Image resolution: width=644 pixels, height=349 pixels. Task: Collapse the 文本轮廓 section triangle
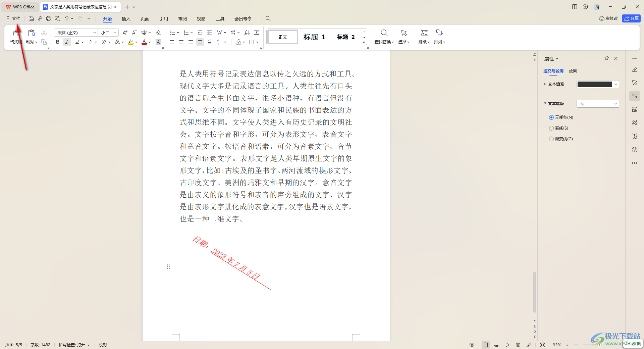pyautogui.click(x=545, y=103)
